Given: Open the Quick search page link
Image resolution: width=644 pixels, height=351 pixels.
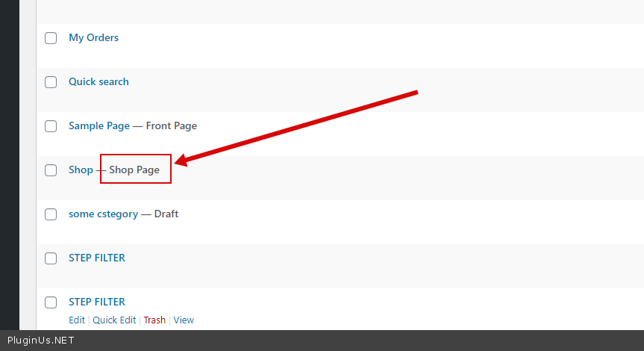Looking at the screenshot, I should point(99,82).
